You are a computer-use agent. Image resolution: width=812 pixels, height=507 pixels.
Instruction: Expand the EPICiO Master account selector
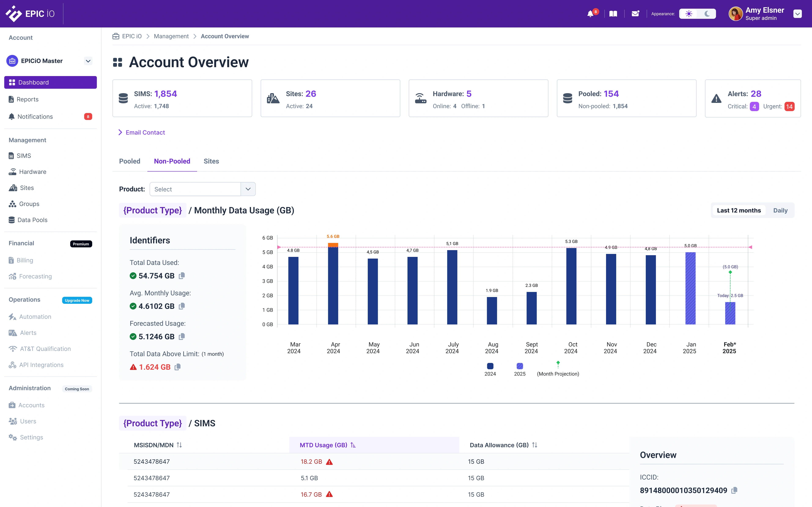point(88,61)
